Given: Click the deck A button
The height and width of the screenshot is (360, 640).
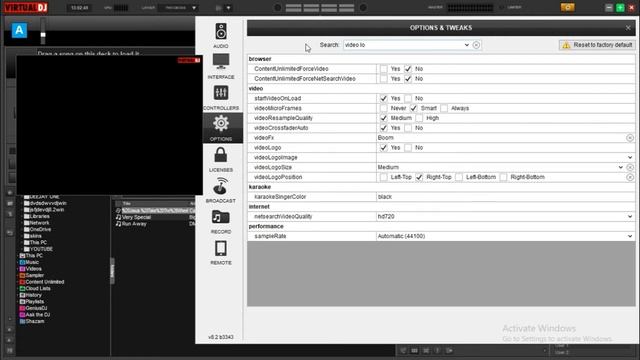Looking at the screenshot, I should (19, 30).
